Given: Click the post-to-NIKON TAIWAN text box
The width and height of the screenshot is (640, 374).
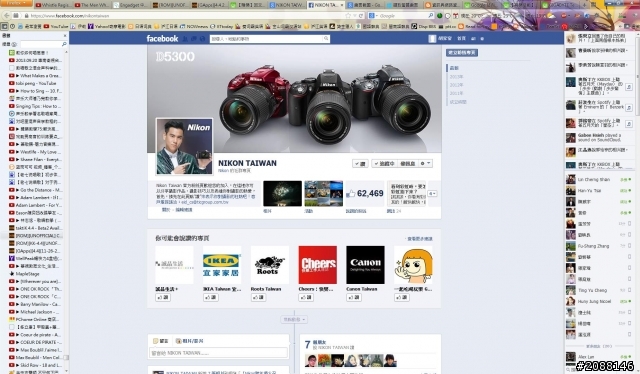Looking at the screenshot, I should pos(219,353).
